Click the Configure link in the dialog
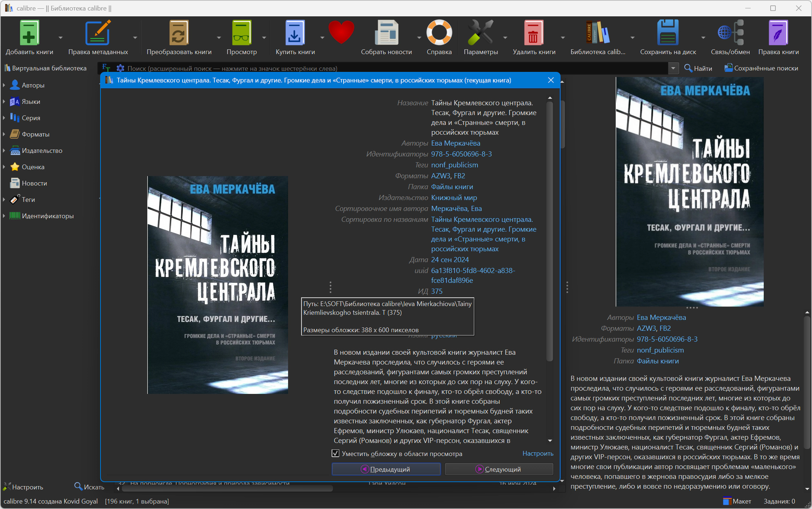 coord(538,453)
